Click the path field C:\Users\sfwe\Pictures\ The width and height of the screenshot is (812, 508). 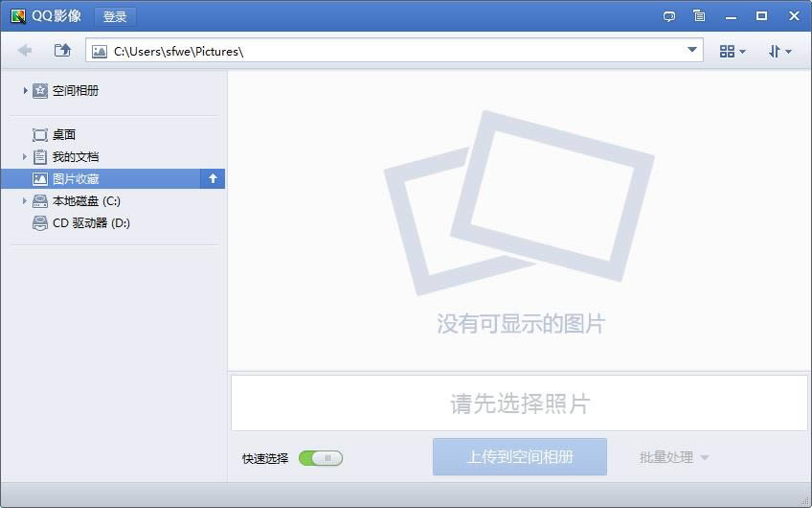(395, 50)
